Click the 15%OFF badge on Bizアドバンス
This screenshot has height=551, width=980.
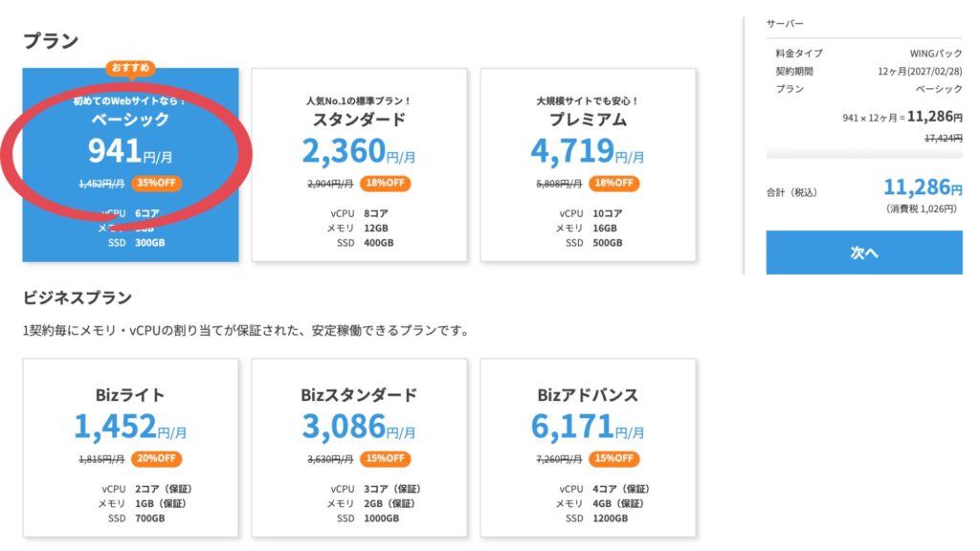(614, 458)
